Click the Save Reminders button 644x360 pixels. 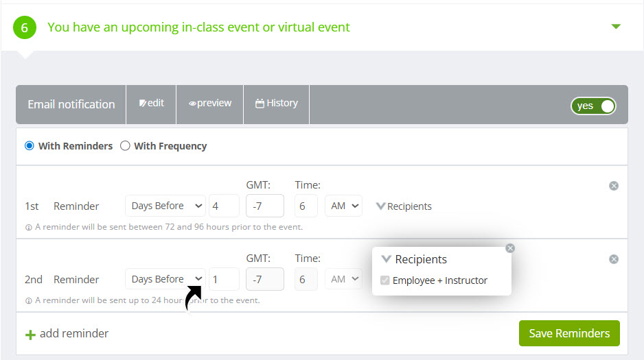pos(569,333)
